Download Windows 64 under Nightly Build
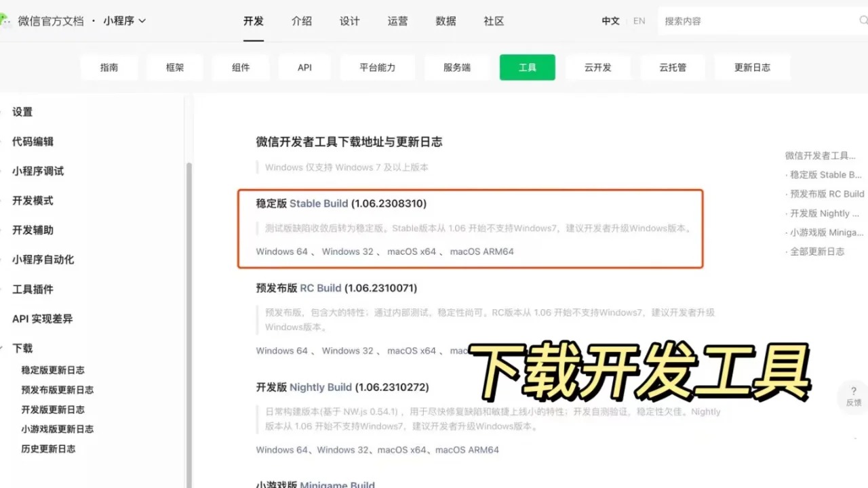868x488 pixels. pyautogui.click(x=281, y=449)
